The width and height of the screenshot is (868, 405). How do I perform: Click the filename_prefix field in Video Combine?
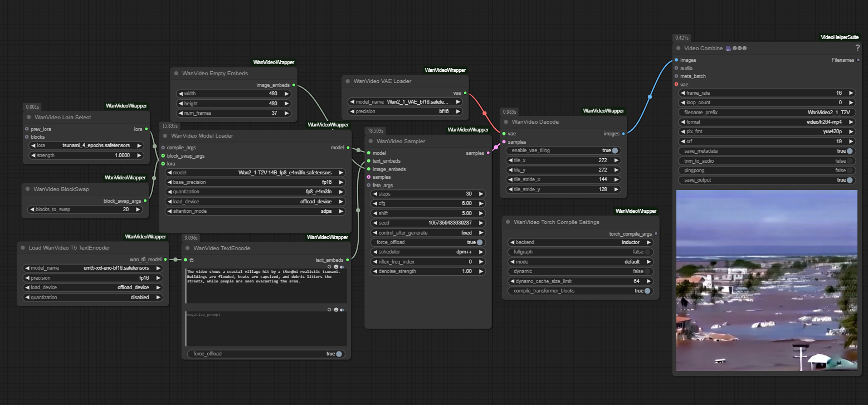pos(767,112)
